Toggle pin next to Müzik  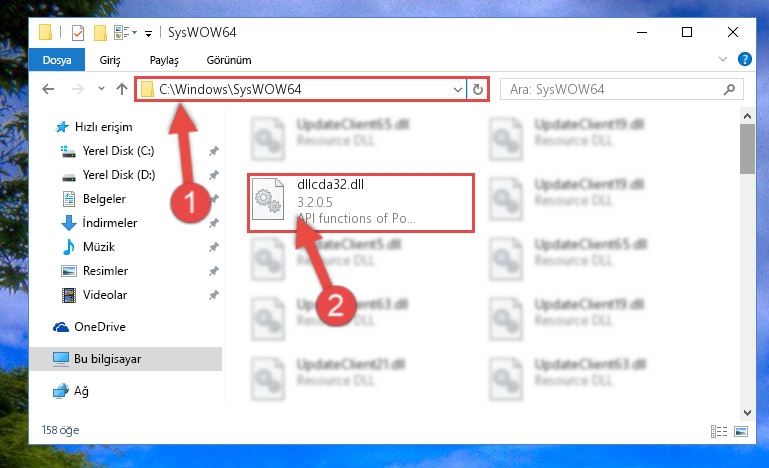pos(213,247)
